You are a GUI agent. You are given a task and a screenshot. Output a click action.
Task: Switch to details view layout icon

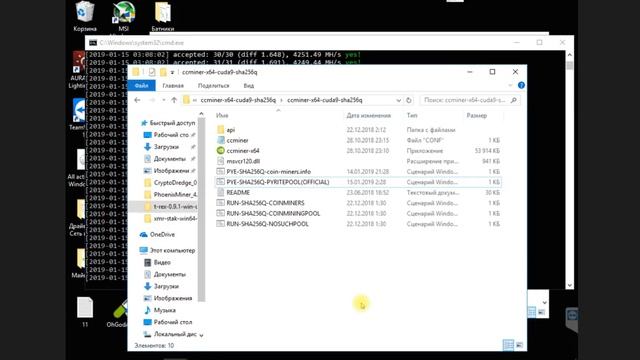[508, 345]
